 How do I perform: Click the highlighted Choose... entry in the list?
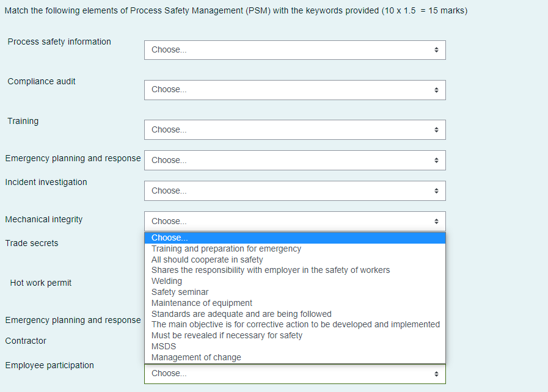(170, 238)
